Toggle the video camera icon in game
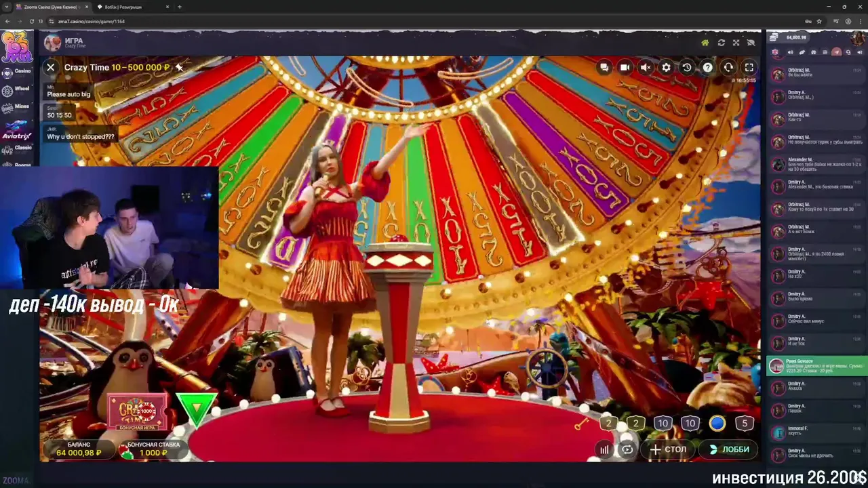The width and height of the screenshot is (868, 488). tap(625, 67)
